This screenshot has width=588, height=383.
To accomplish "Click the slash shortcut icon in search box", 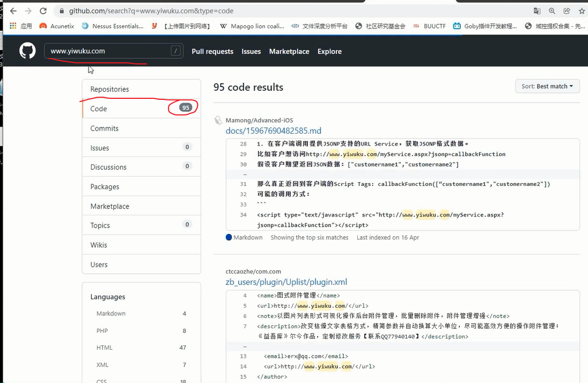I will (175, 50).
